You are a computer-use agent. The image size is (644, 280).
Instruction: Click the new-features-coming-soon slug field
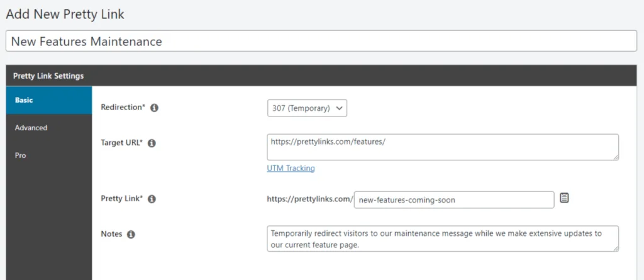click(453, 200)
